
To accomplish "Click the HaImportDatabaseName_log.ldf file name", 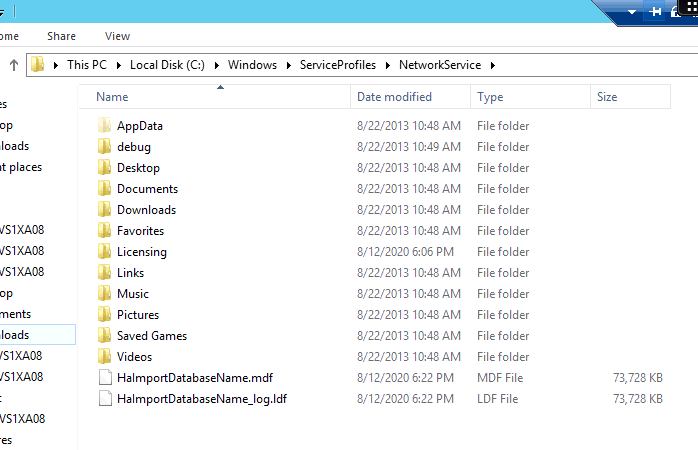I will [202, 399].
